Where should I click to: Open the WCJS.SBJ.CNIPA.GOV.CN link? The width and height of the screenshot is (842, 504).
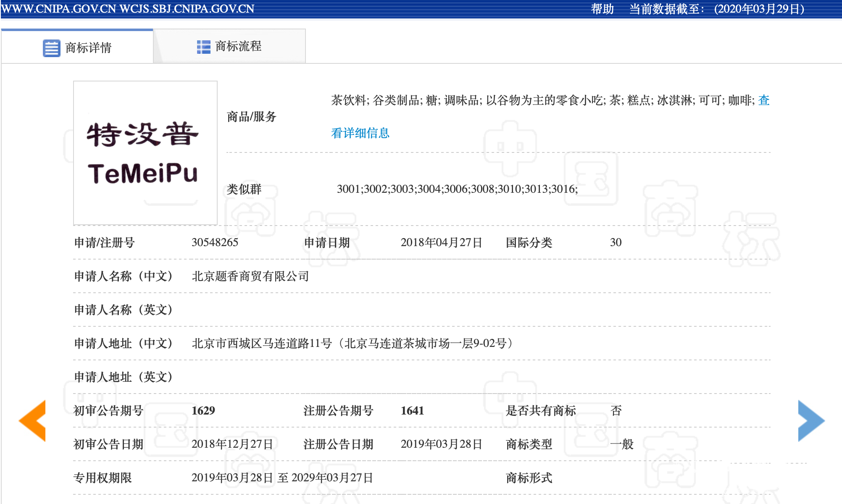click(187, 9)
